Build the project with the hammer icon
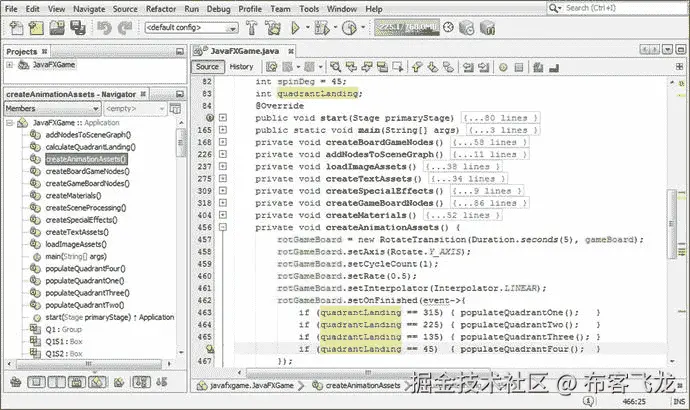This screenshot has width=690, height=410. pyautogui.click(x=252, y=28)
